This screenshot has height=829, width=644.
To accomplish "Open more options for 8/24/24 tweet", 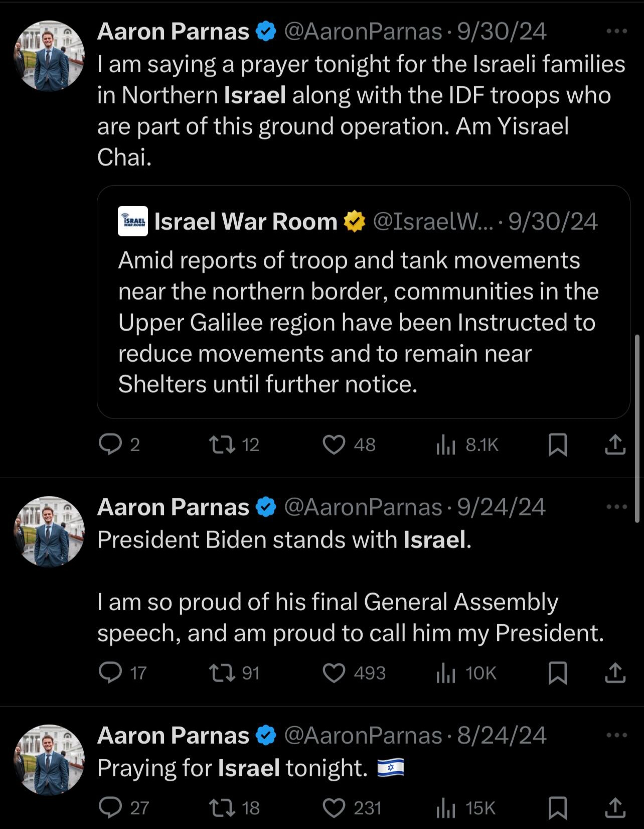I will point(616,735).
